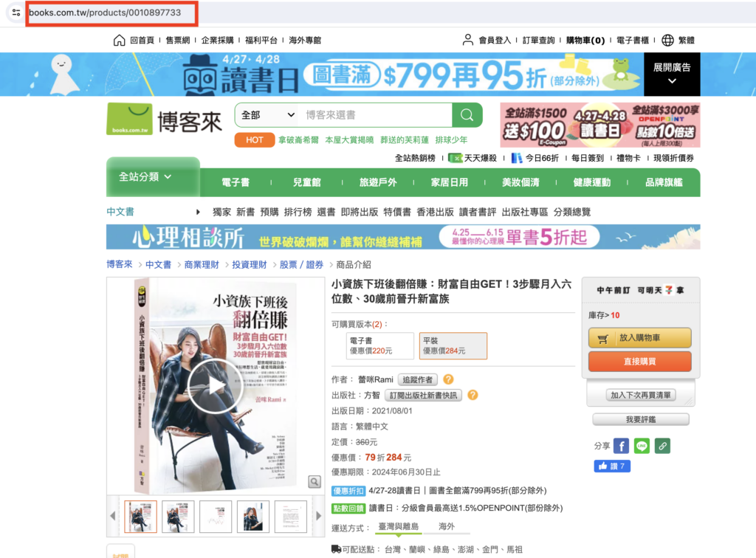The height and width of the screenshot is (558, 756).
Task: Click question mark icon next to 訂閱出版社新書快訊
Action: coord(472,395)
